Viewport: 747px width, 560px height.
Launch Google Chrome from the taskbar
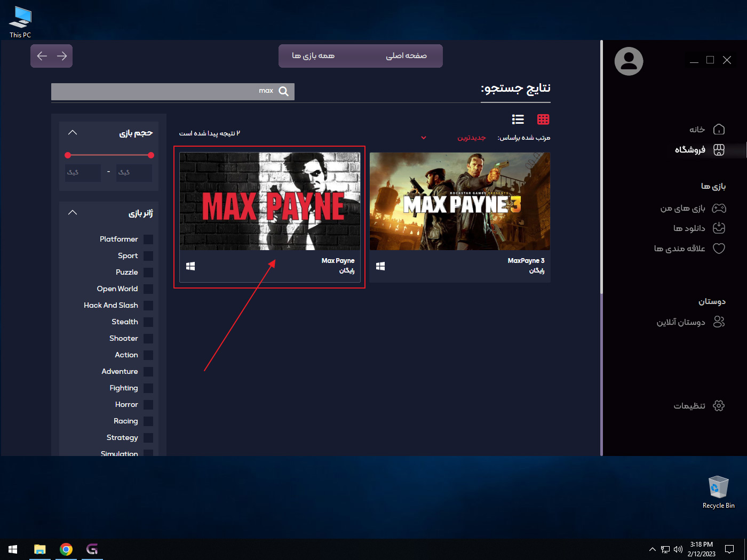(66, 549)
